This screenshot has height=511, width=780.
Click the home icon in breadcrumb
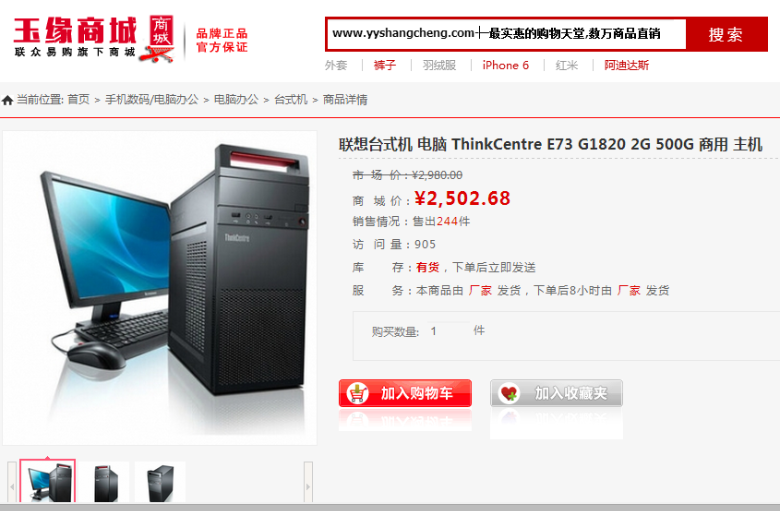[7, 101]
